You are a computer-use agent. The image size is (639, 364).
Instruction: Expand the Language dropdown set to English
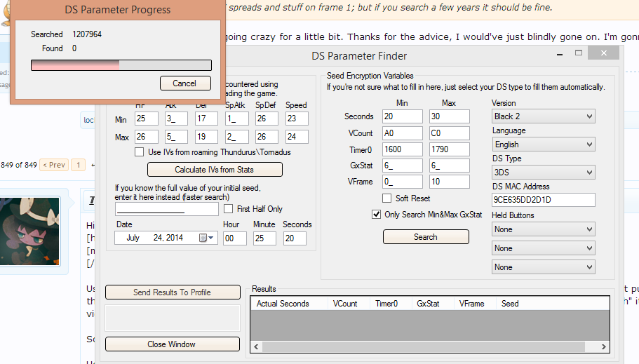tap(543, 144)
